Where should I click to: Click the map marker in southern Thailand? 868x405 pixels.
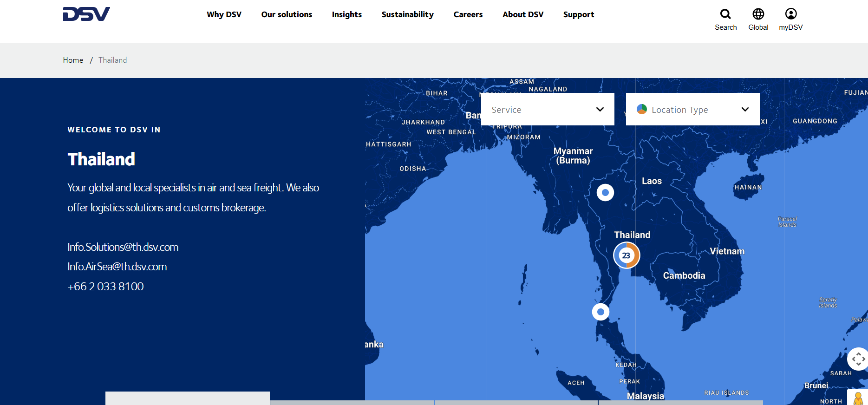click(600, 312)
